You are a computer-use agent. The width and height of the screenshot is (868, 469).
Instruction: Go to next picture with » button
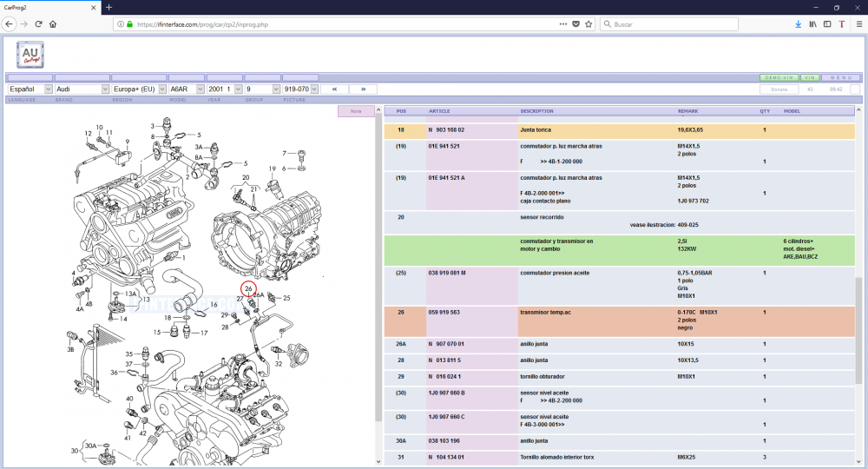(x=363, y=89)
